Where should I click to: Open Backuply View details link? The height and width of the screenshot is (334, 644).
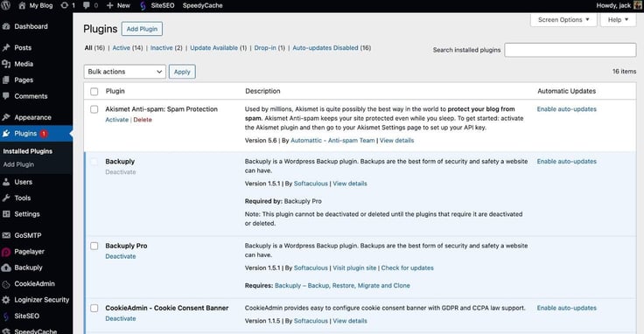(x=349, y=184)
